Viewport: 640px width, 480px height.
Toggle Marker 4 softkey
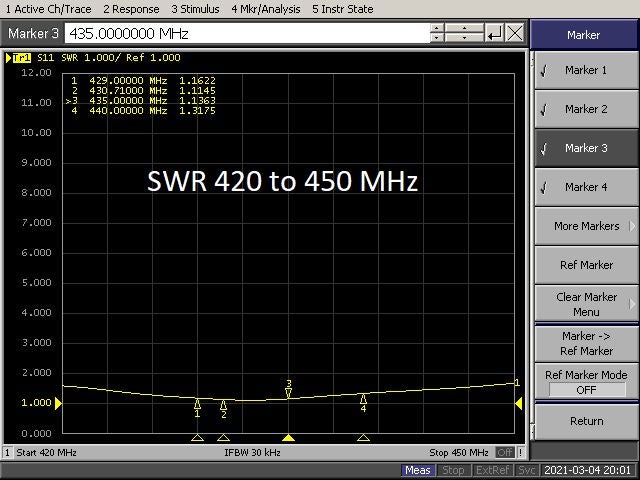pos(585,187)
